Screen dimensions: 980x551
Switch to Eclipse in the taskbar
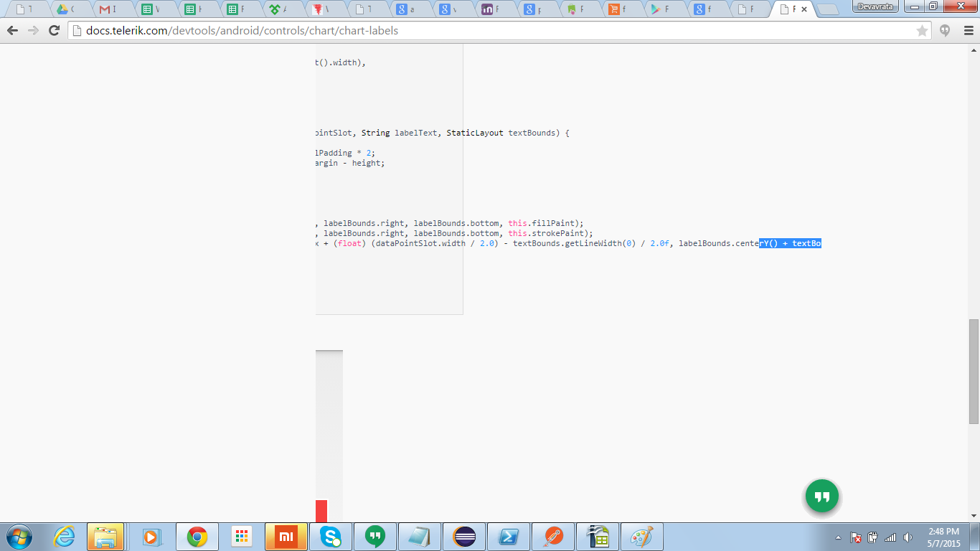coord(464,537)
